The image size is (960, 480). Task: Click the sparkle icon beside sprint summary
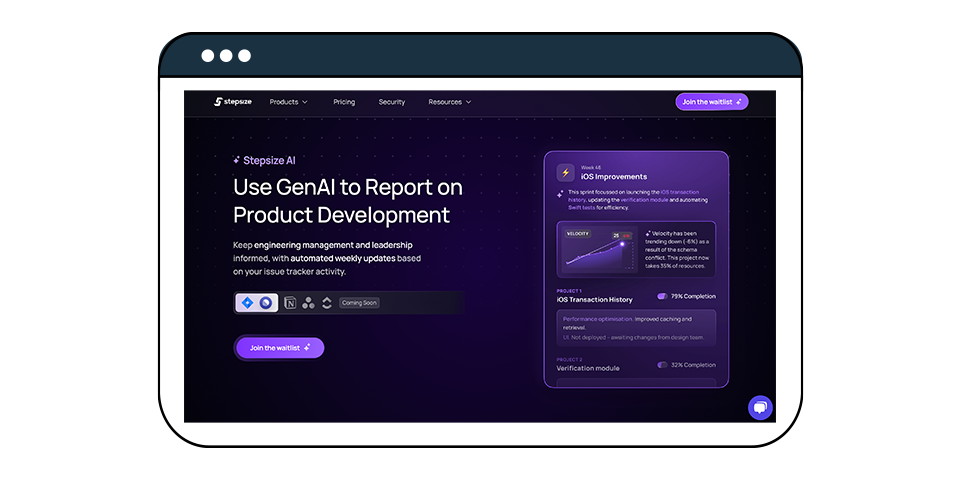click(x=560, y=194)
